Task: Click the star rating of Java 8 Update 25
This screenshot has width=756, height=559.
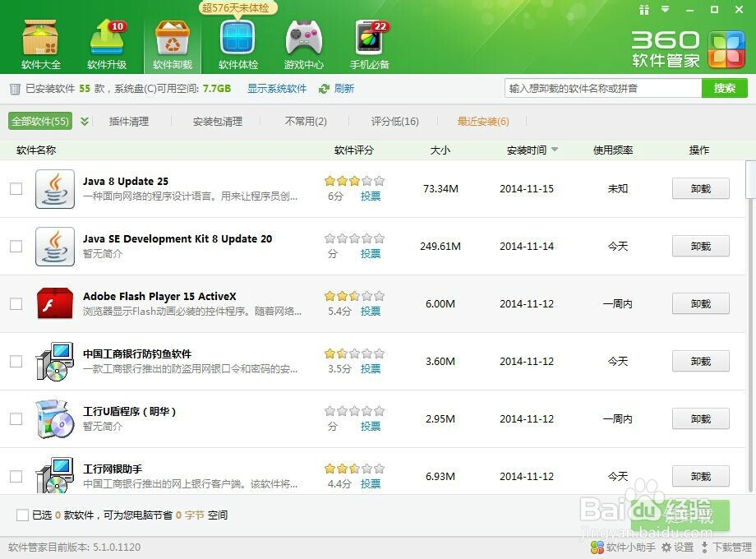Action: pyautogui.click(x=354, y=181)
